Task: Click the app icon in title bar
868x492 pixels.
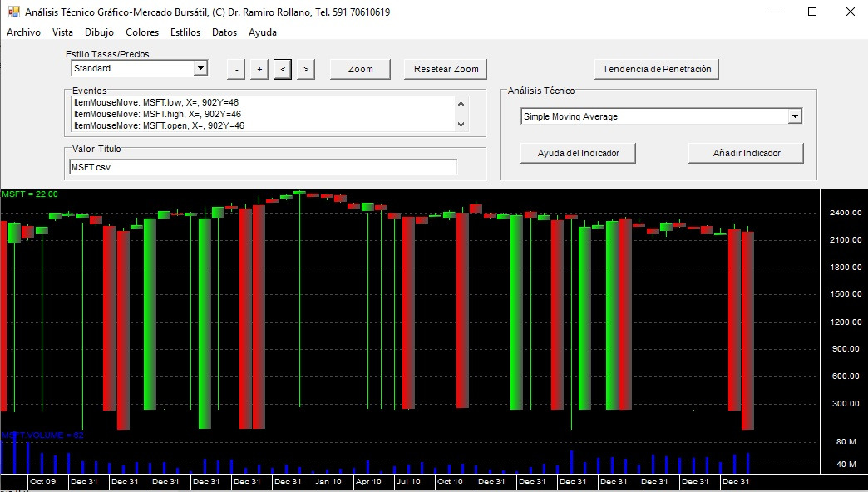Action: coord(13,12)
